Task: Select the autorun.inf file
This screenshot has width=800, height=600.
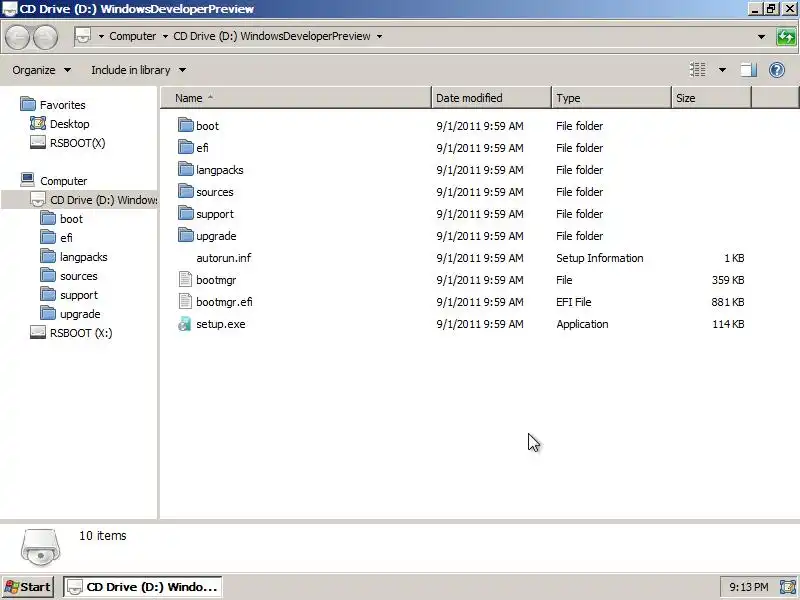Action: pos(223,258)
